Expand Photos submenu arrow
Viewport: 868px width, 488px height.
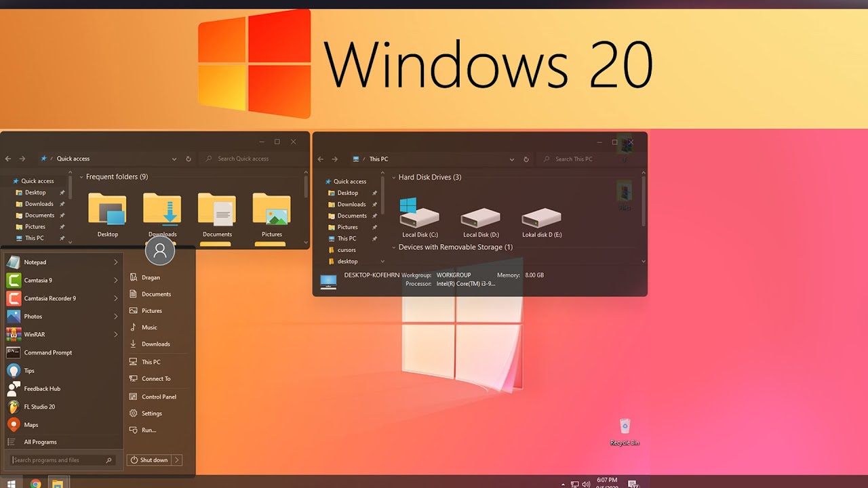(116, 316)
